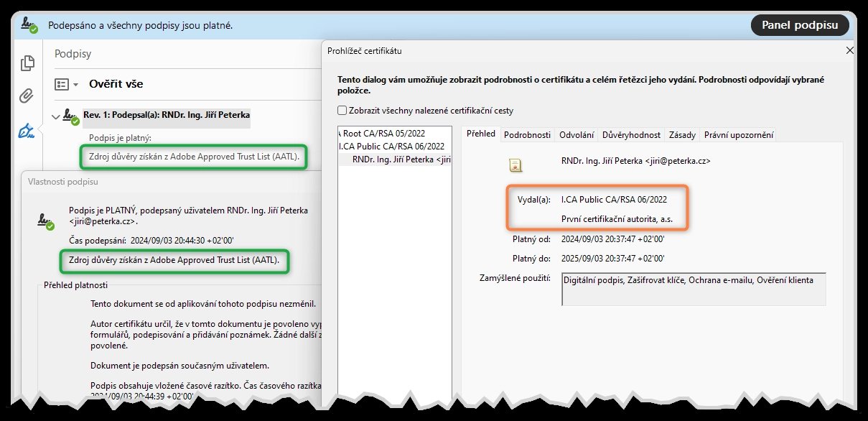
Task: Click the AATL trust source line in the Podpisy panel
Action: click(x=193, y=156)
